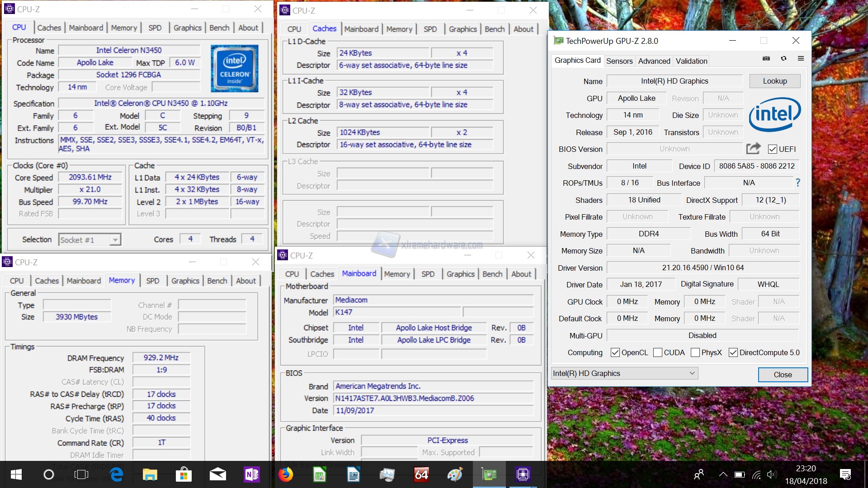
Task: Click the Bus Interface question mark
Action: (798, 183)
